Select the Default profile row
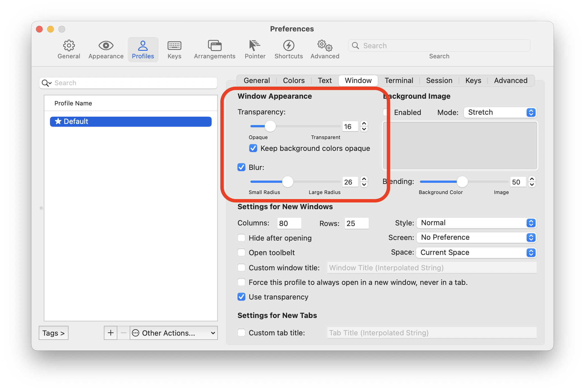Image resolution: width=585 pixels, height=392 pixels. tap(131, 121)
